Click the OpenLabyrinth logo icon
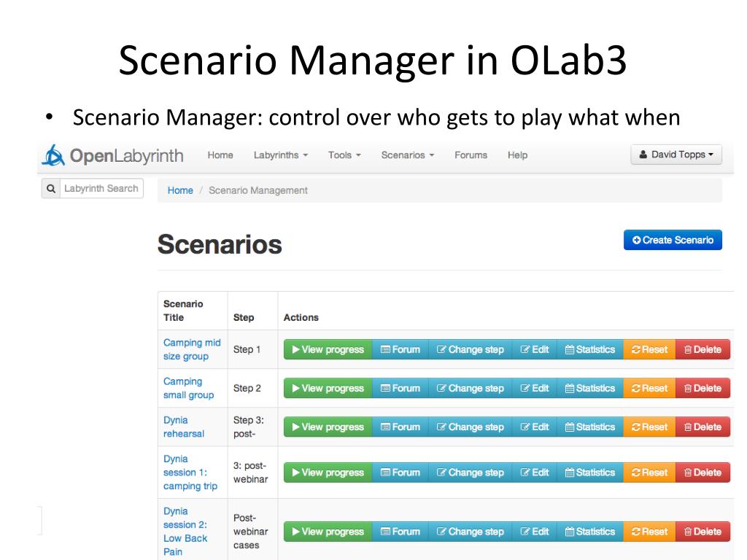Screen dimensions: 747x560 coord(53,155)
